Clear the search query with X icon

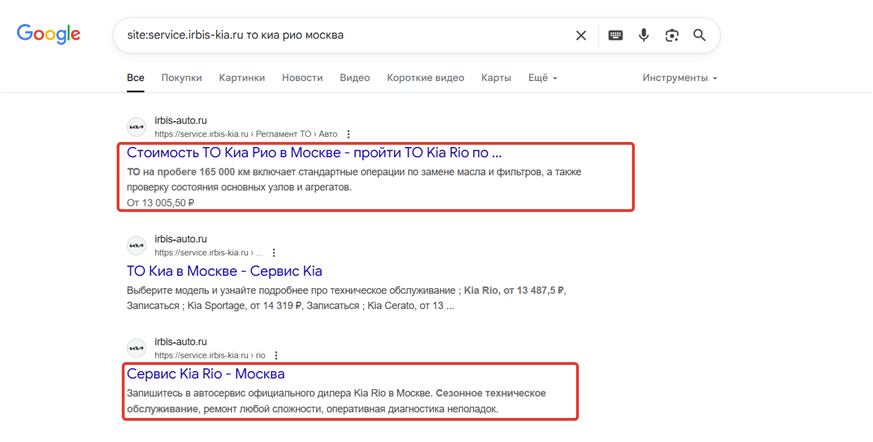(581, 35)
